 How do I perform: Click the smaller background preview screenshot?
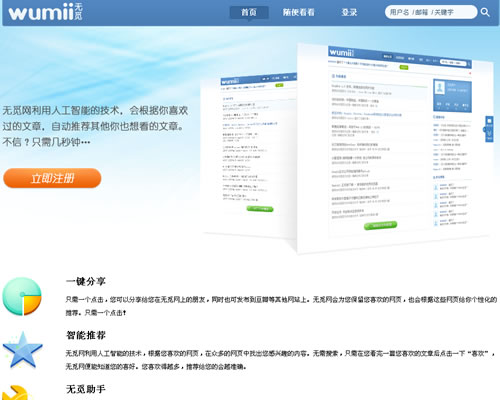(x=249, y=155)
